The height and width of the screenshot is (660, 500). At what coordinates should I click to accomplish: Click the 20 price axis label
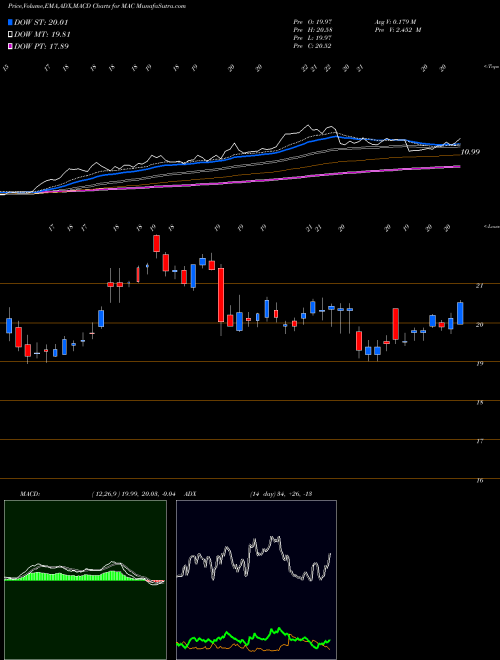(x=479, y=325)
